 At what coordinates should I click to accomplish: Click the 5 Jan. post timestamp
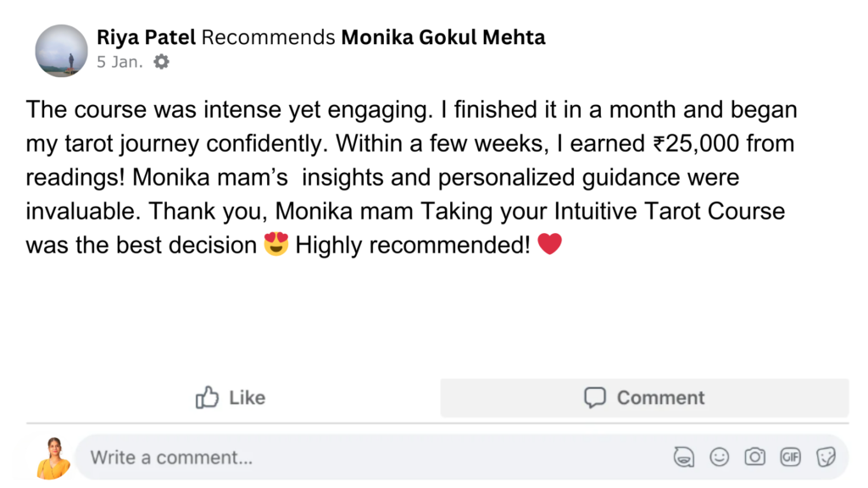tap(120, 62)
